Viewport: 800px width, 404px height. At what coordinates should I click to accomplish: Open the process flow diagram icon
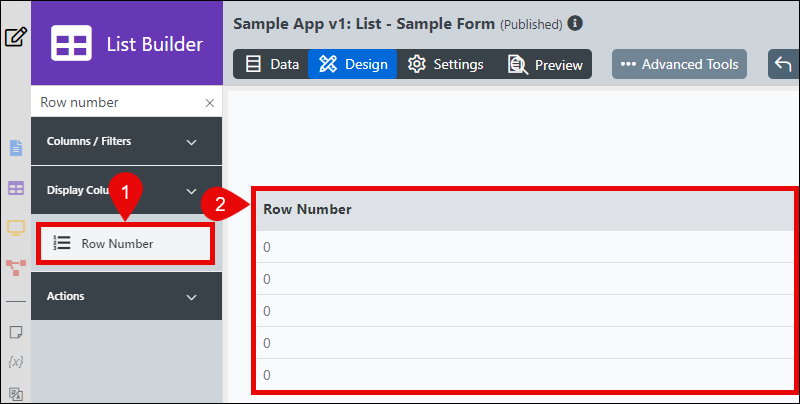coord(16,267)
